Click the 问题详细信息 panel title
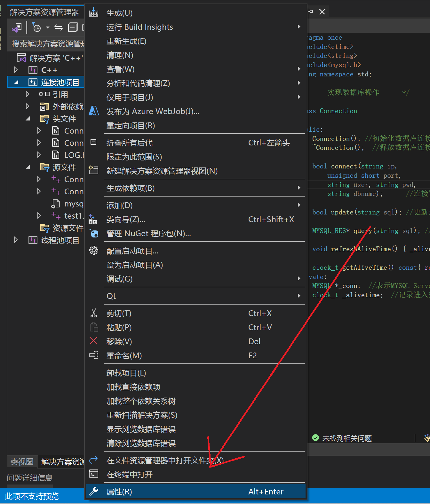 pyautogui.click(x=30, y=477)
